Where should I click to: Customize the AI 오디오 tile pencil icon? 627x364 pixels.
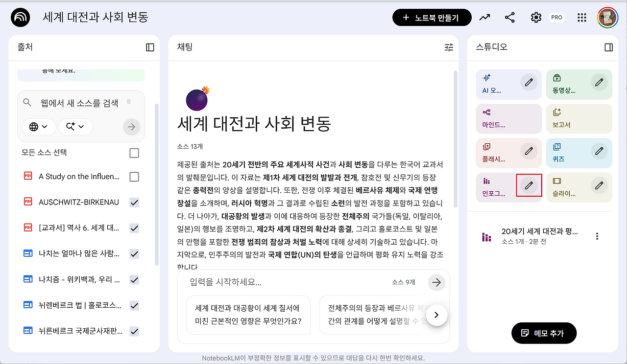coord(529,82)
